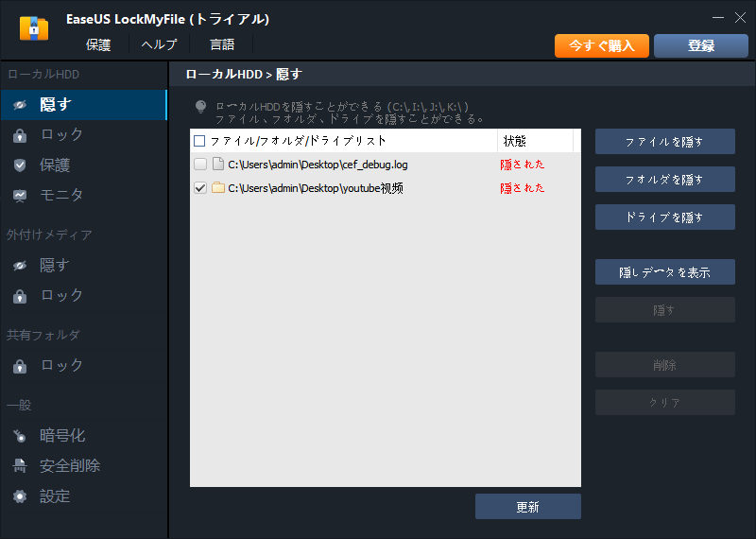Select the cef_debug.log path text
The image size is (756, 539).
click(x=318, y=165)
